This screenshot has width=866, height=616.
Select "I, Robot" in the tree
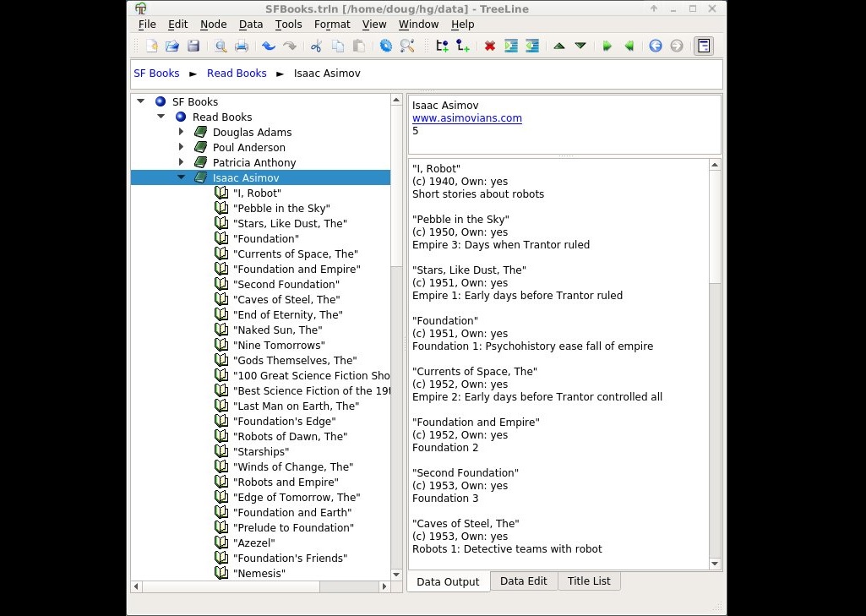point(257,193)
